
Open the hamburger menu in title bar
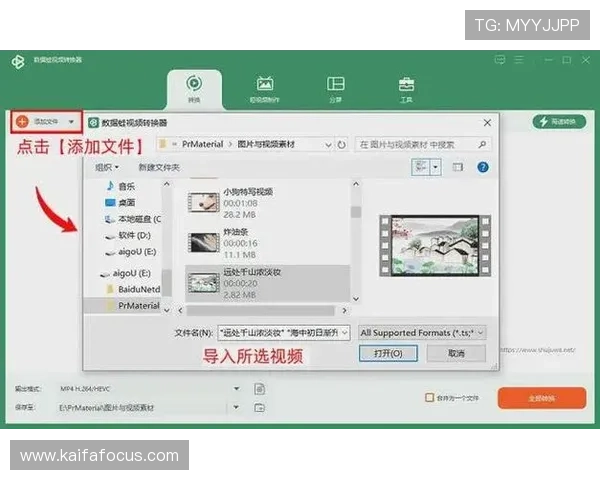tap(519, 60)
